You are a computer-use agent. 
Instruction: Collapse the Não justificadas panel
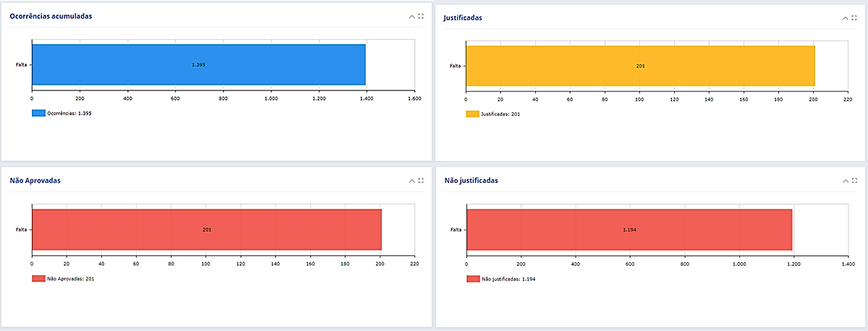845,181
